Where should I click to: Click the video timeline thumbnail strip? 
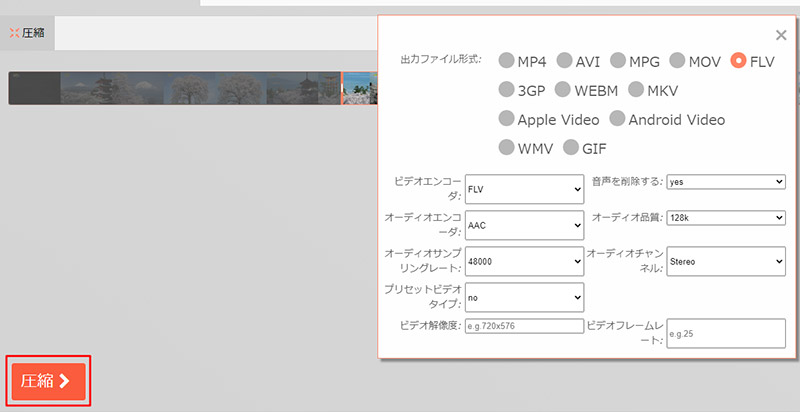click(x=193, y=88)
